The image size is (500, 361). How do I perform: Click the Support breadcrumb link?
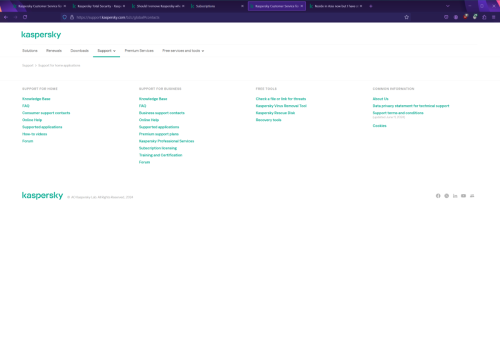pyautogui.click(x=28, y=65)
